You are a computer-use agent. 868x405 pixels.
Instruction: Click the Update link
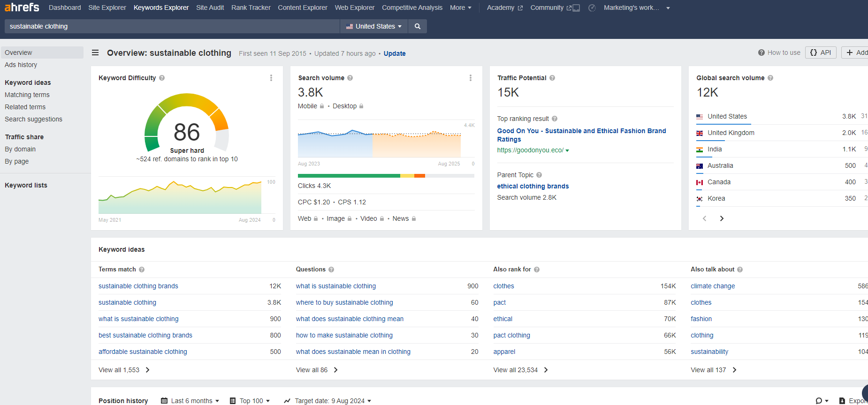(x=395, y=53)
